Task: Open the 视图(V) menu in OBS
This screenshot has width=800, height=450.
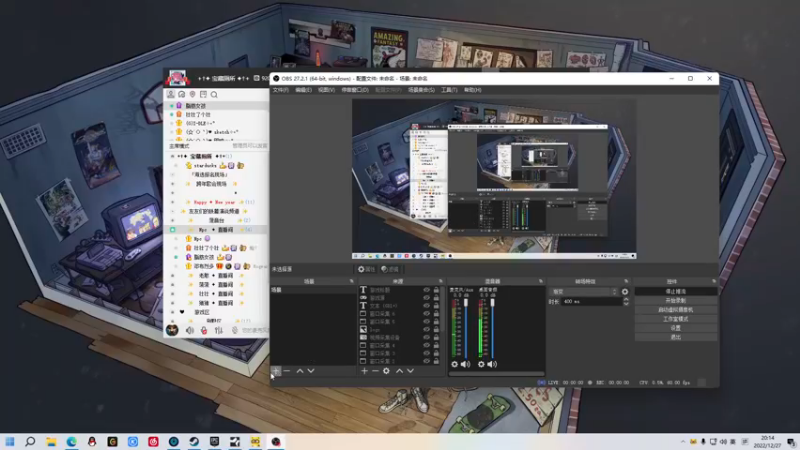Action: (x=327, y=90)
